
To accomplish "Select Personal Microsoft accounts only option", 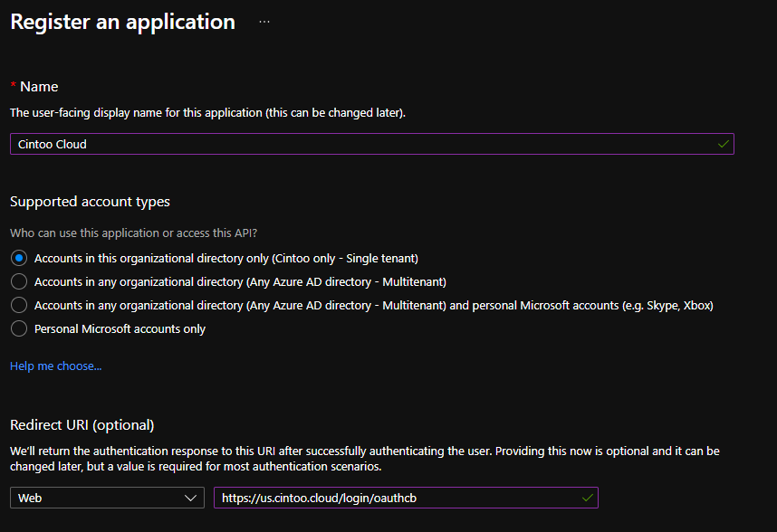I will tap(19, 328).
